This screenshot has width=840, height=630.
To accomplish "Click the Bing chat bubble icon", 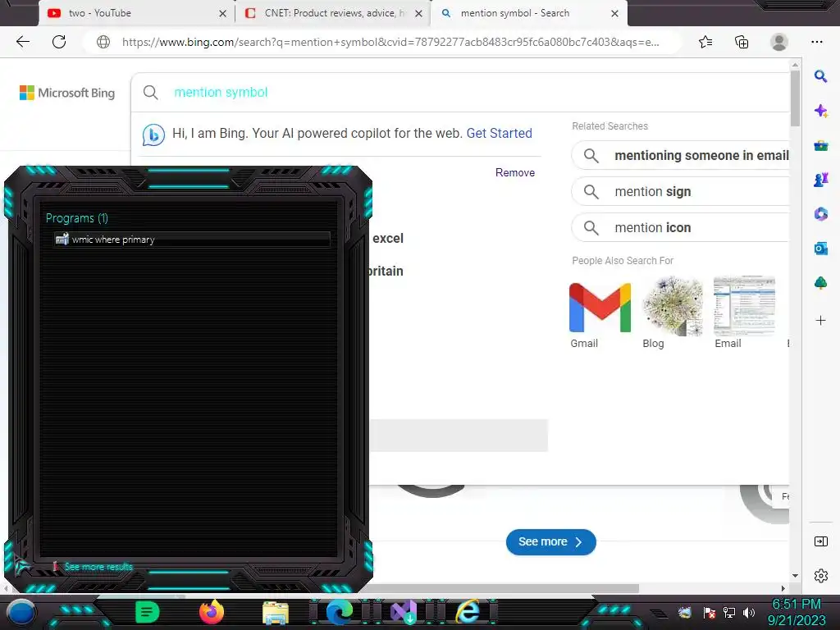I will [153, 135].
